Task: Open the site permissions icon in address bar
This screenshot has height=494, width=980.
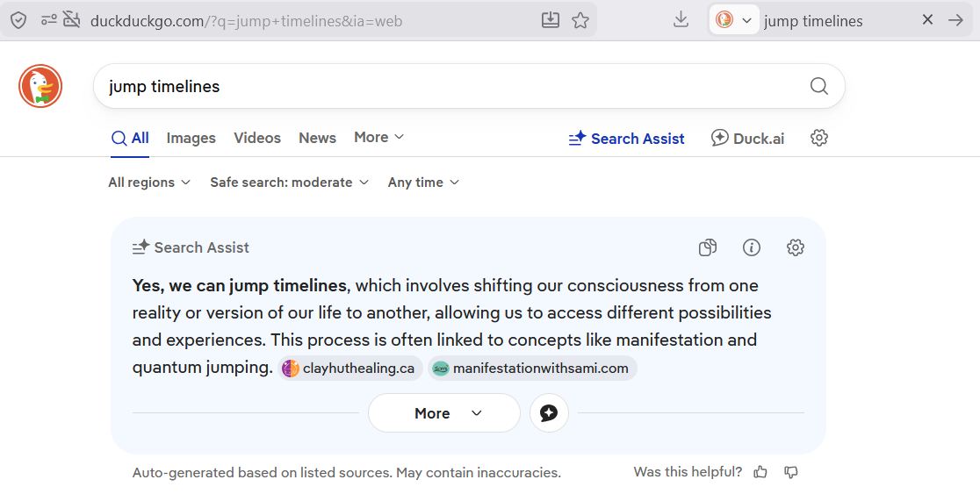Action: pos(49,20)
